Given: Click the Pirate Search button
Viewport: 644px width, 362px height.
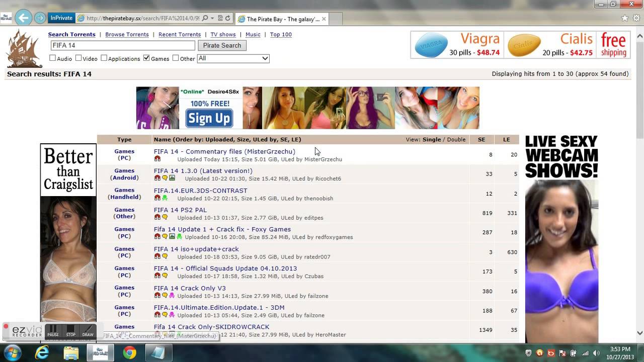Looking at the screenshot, I should (x=222, y=45).
